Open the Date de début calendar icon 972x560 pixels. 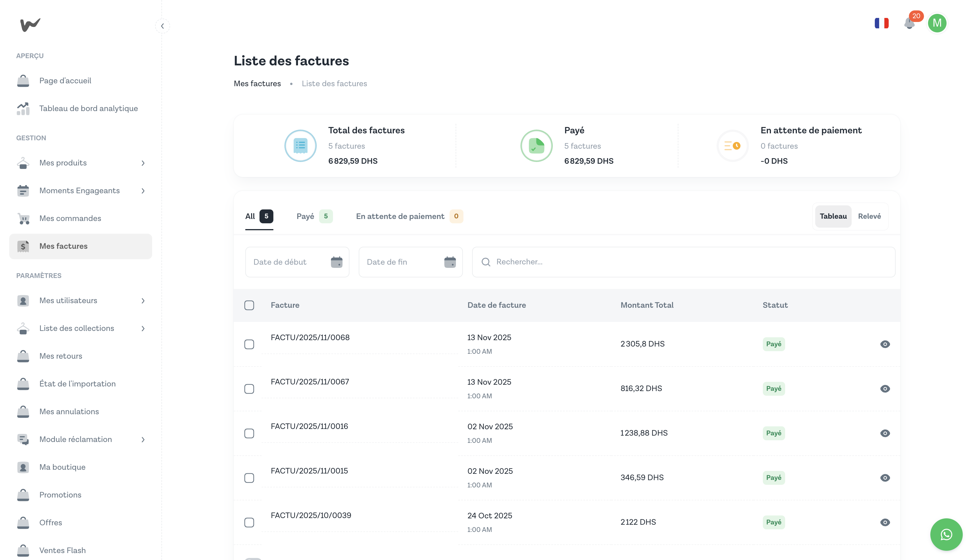coord(336,262)
